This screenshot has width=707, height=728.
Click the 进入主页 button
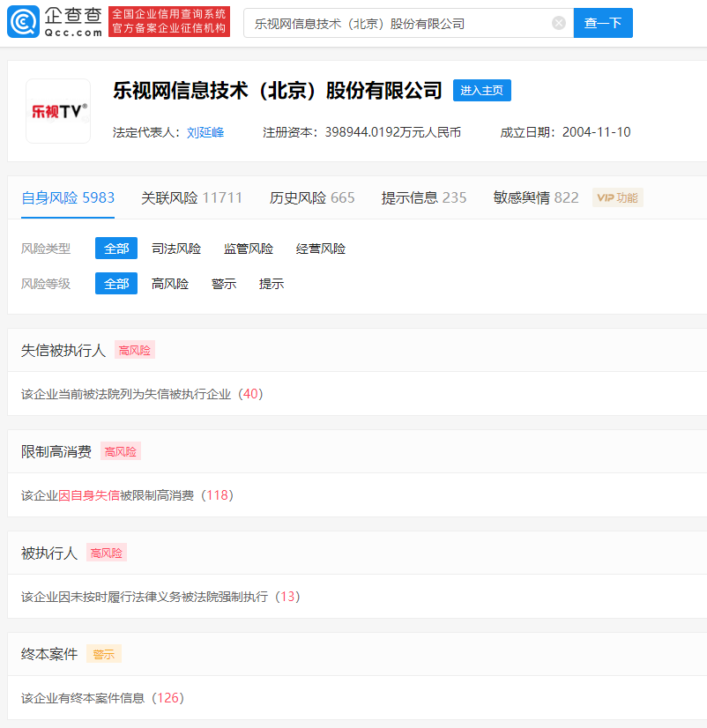[481, 90]
